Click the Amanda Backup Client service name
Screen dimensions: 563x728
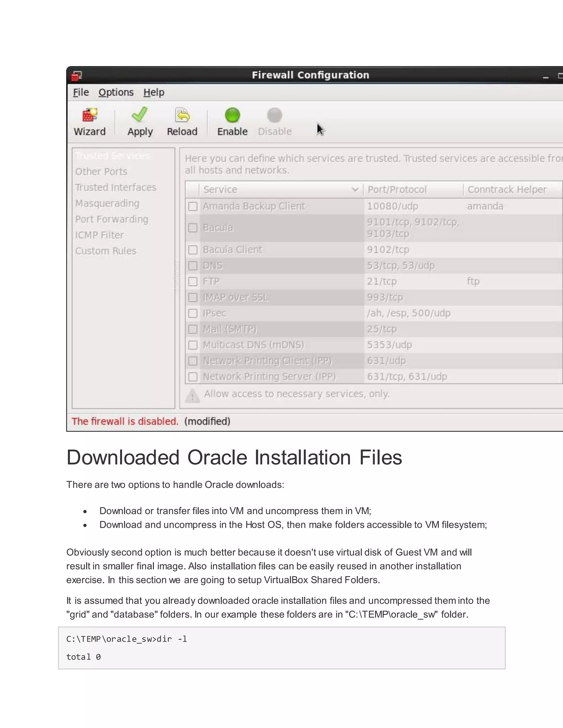coord(254,206)
